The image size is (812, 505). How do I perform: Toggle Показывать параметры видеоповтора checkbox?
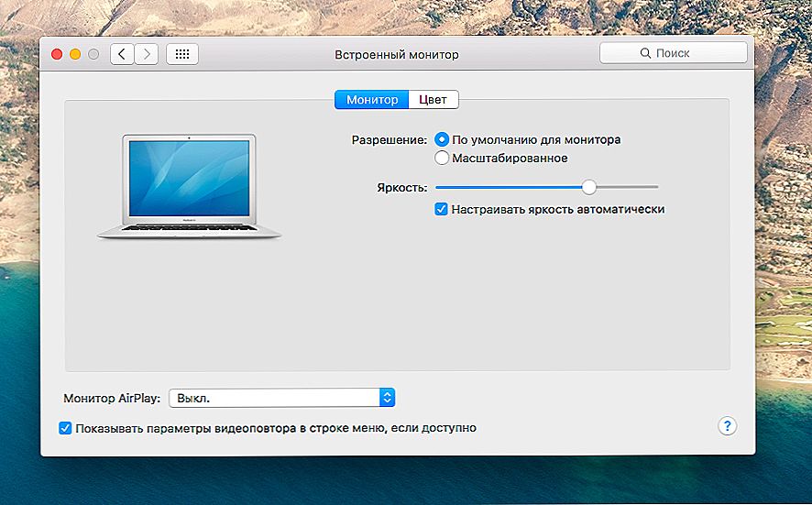point(65,428)
